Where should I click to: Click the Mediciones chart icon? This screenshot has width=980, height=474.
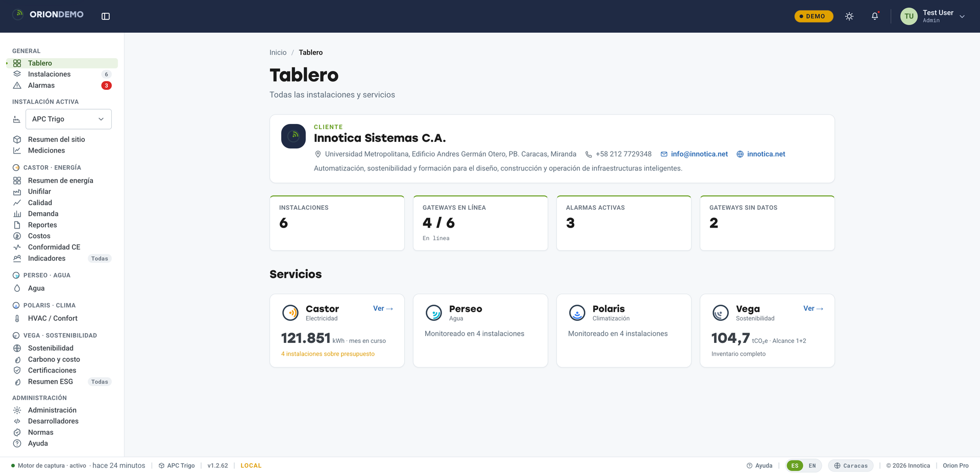tap(17, 151)
